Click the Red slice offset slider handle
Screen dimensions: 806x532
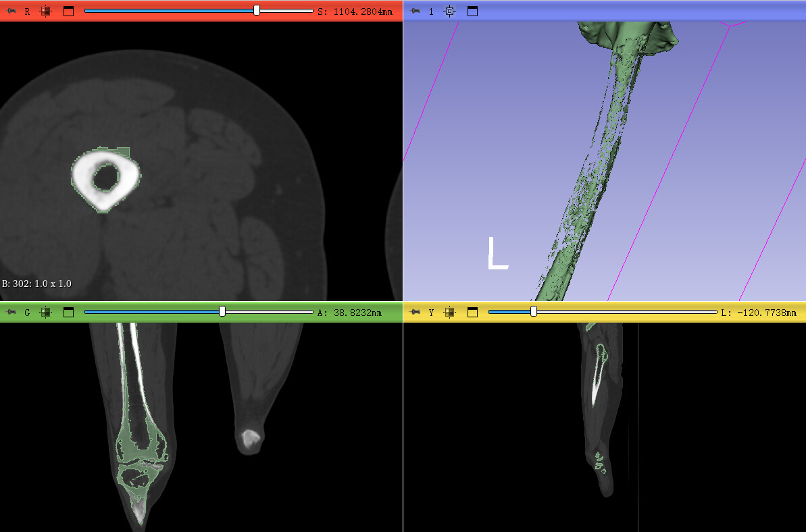[257, 11]
